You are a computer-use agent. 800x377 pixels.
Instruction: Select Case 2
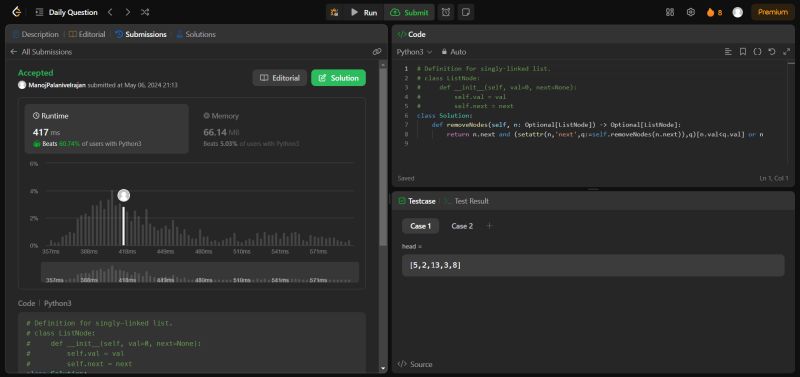(462, 226)
